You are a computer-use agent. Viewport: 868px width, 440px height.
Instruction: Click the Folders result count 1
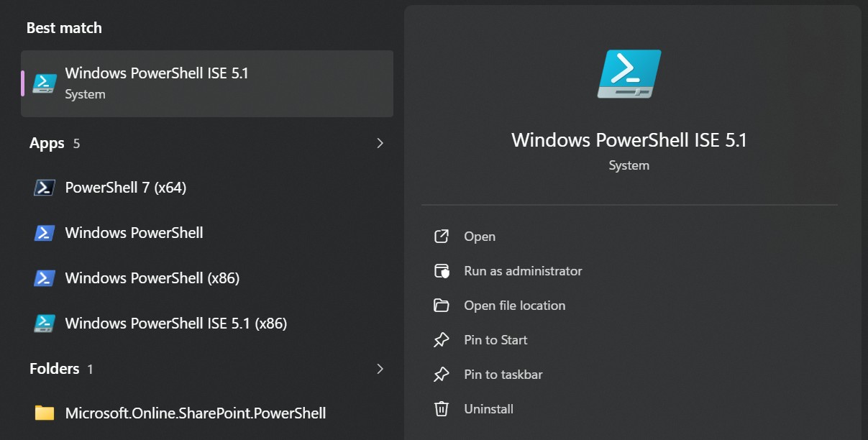pyautogui.click(x=91, y=370)
